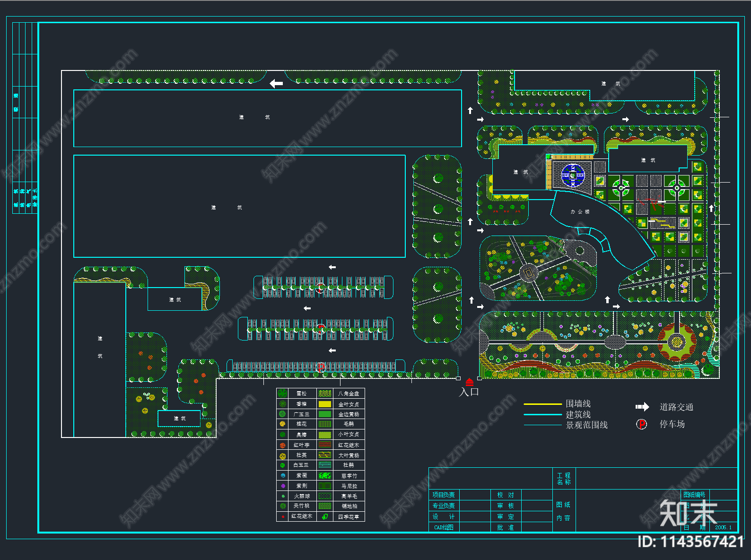Select the thick cyan 建筑线 line sample
This screenshot has width=751, height=560.
(x=542, y=415)
